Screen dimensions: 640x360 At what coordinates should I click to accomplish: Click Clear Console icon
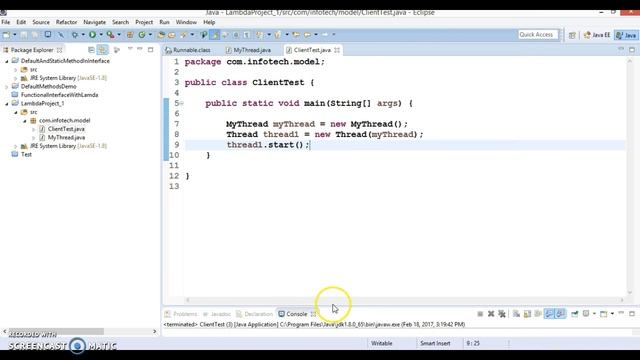[x=516, y=314]
